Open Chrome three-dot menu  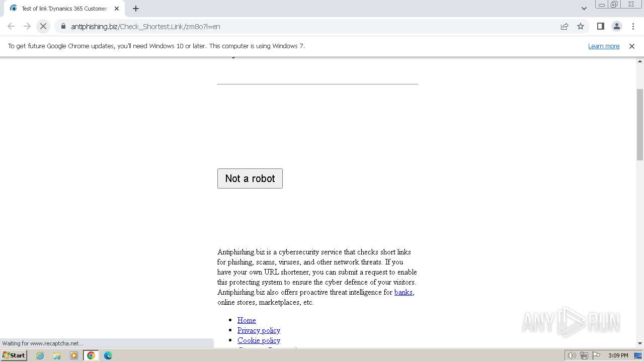point(633,26)
